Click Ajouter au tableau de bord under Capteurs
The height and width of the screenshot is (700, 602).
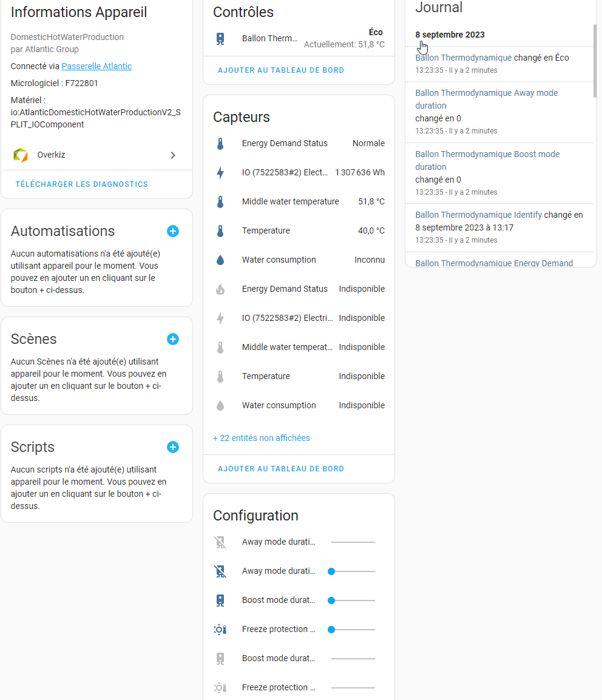tap(281, 469)
